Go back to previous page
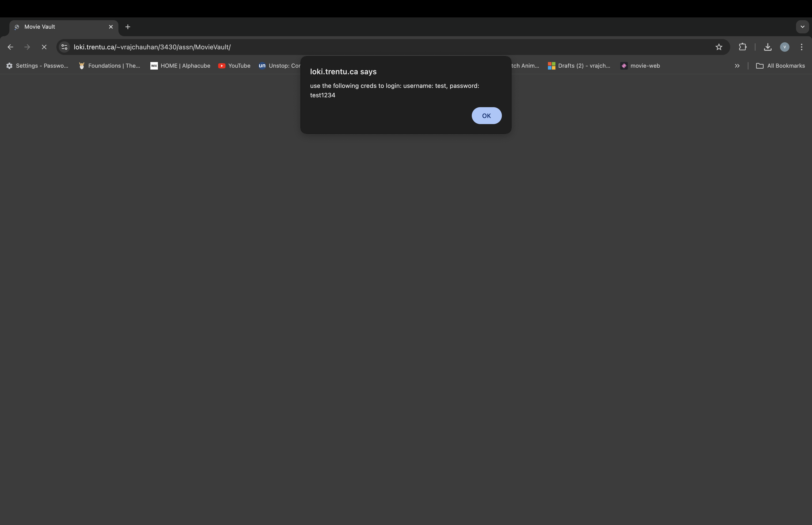This screenshot has height=525, width=812. [10, 47]
